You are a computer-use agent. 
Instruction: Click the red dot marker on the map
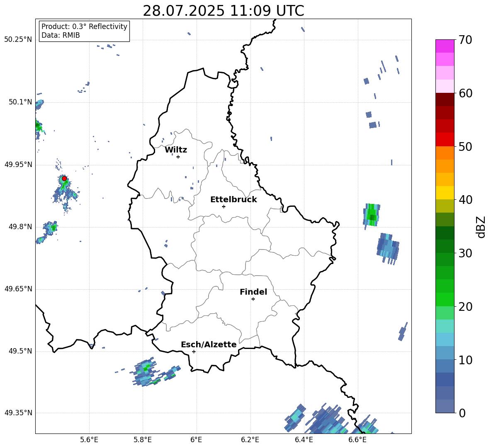tap(64, 179)
